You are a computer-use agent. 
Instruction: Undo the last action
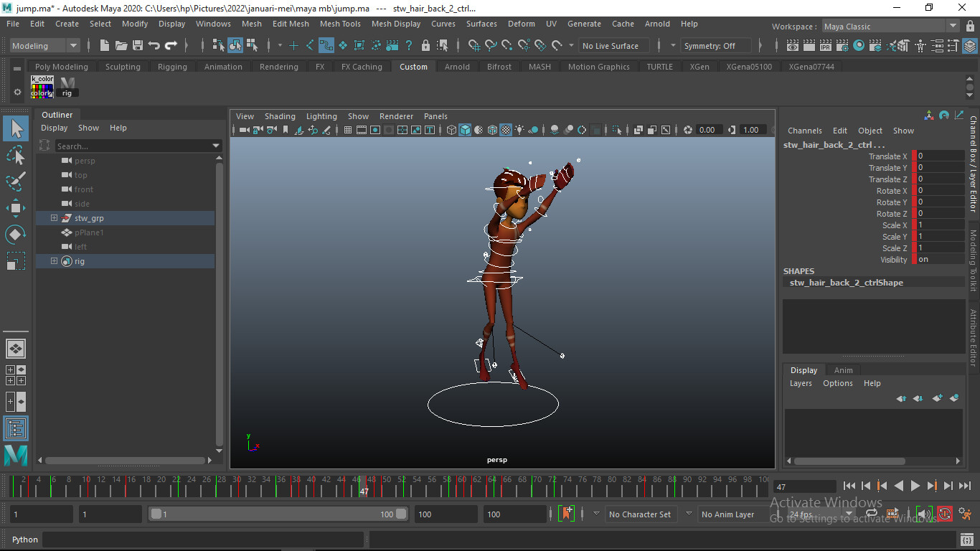pos(154,45)
